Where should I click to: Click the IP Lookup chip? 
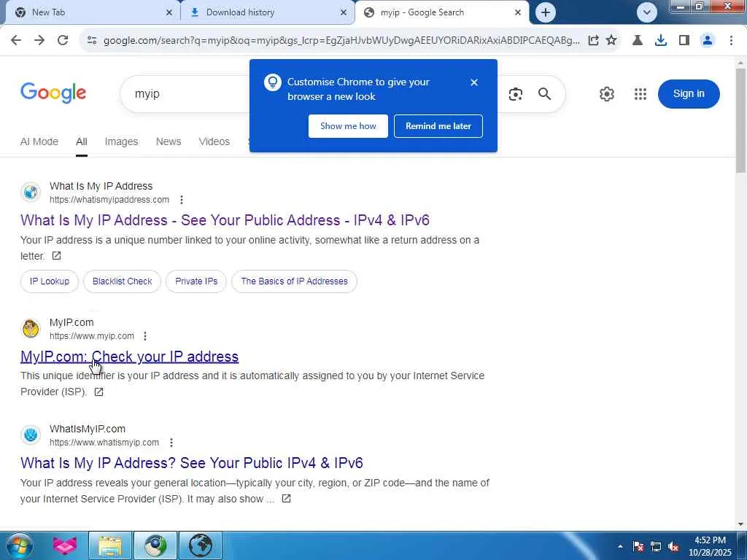50,281
